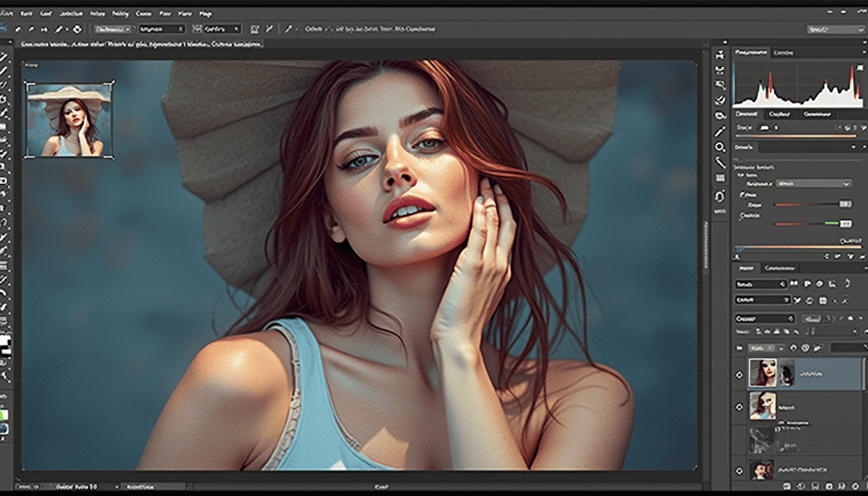Click the circular rotate icon in right strip
Screen dimensions: 868x496
pyautogui.click(x=720, y=196)
